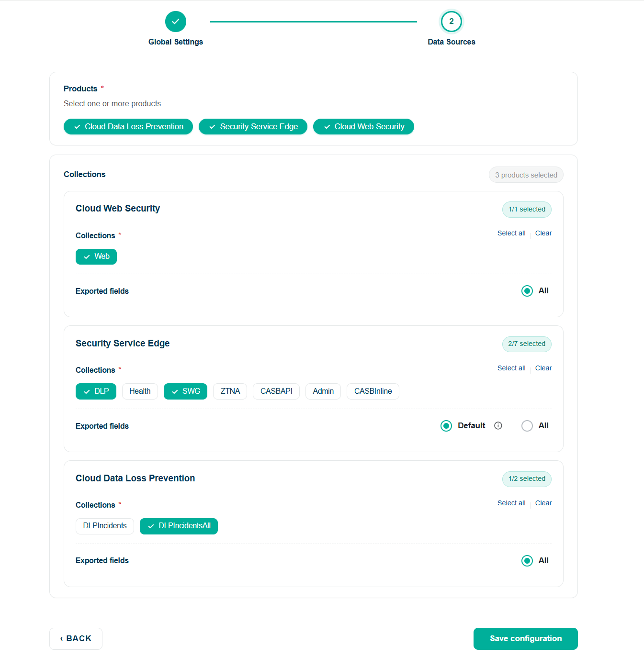Enable the ZTNA collection

tap(230, 391)
